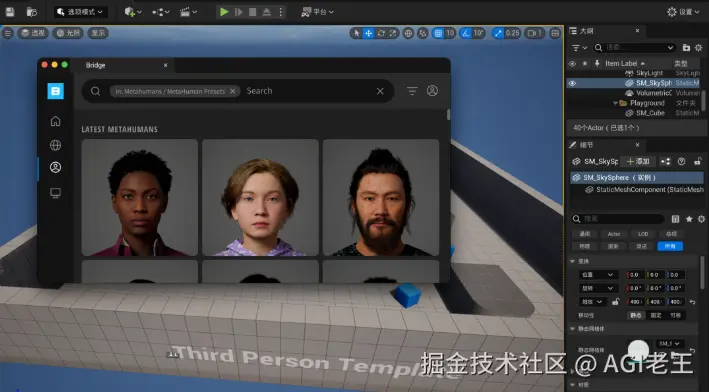
Task: Click the viewport layout maximize icon
Action: pyautogui.click(x=555, y=33)
